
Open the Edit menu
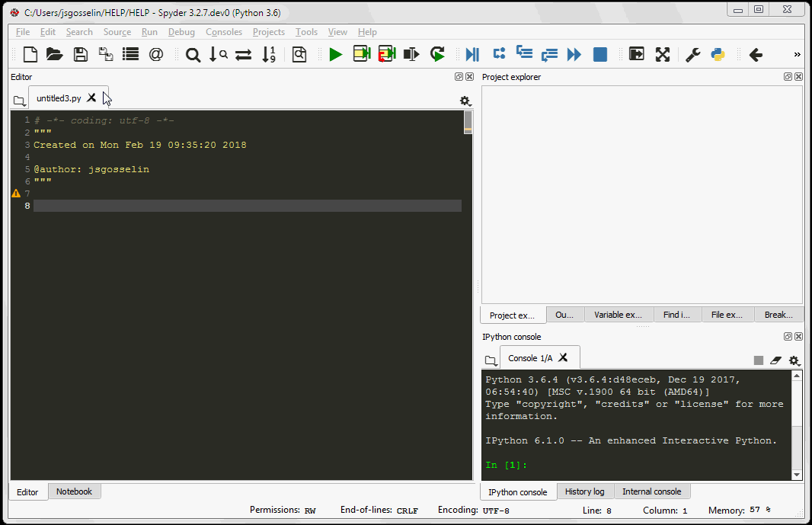(x=48, y=31)
